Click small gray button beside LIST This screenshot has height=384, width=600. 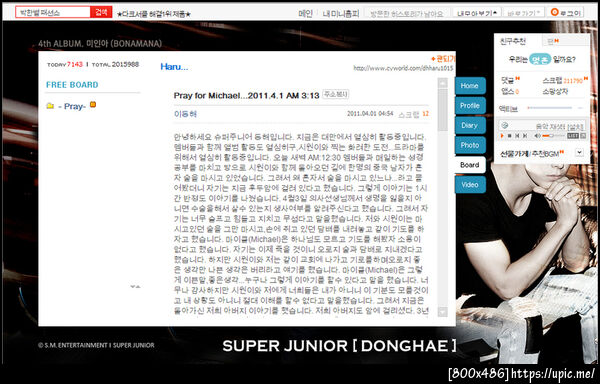tap(583, 136)
